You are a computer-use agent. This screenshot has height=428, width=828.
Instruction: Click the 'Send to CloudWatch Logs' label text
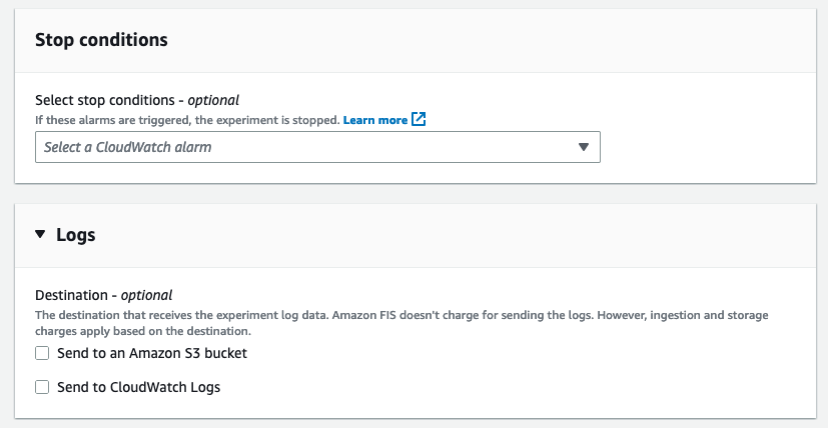[139, 386]
